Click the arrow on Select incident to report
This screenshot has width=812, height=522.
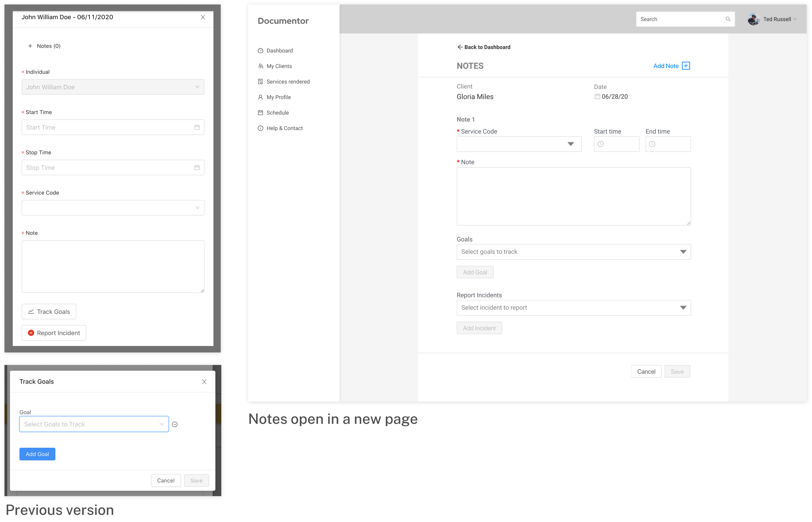(683, 308)
